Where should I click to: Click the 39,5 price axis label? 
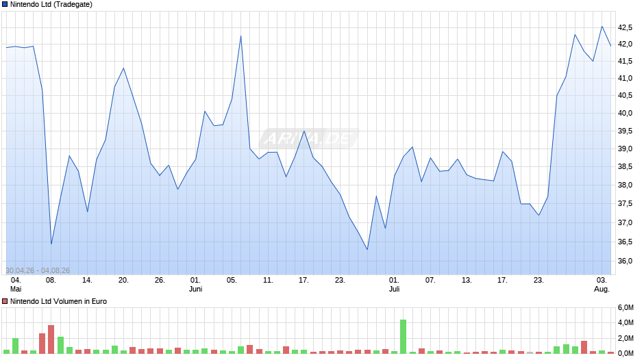click(x=625, y=131)
